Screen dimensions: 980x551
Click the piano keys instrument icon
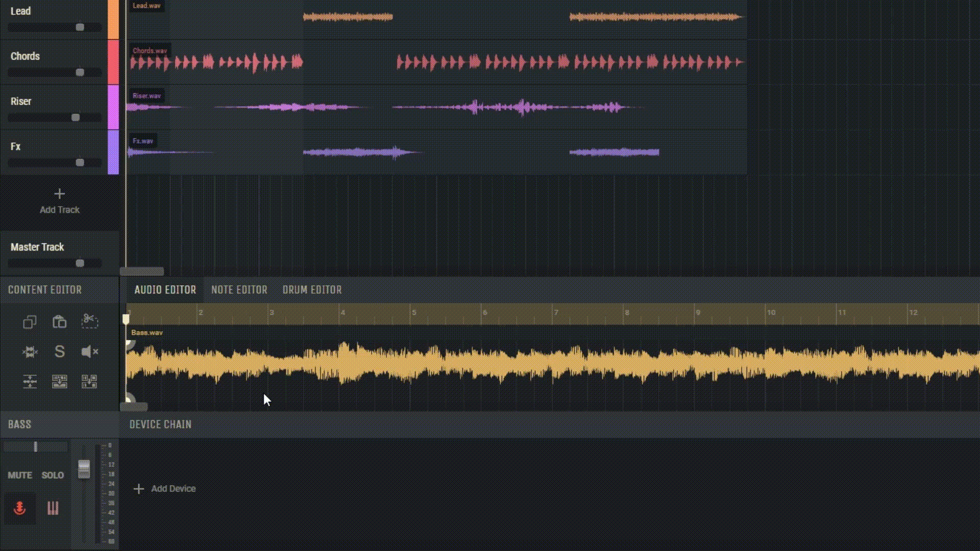click(53, 508)
